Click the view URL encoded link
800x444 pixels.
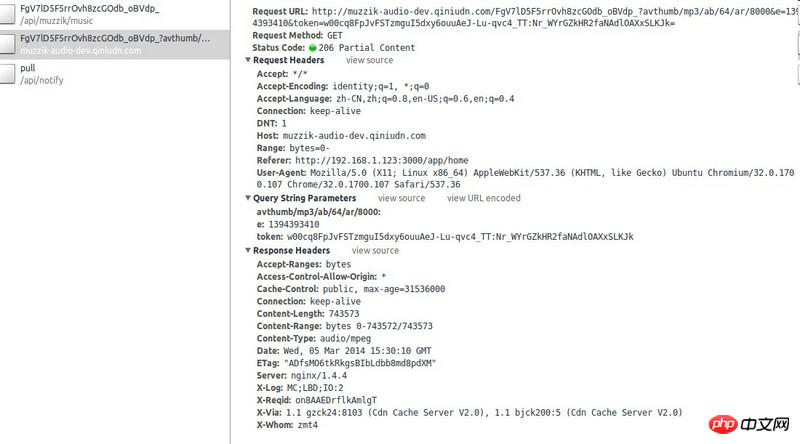click(483, 198)
